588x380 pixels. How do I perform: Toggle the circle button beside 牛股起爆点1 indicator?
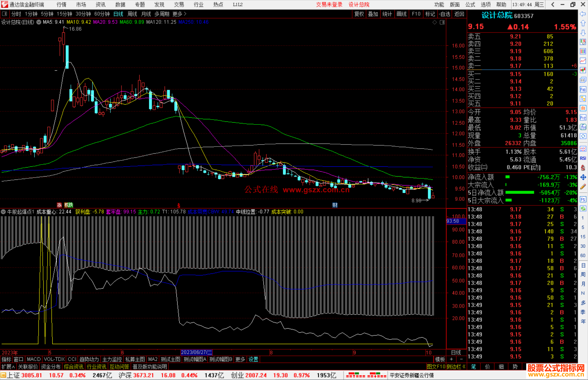click(x=4, y=212)
